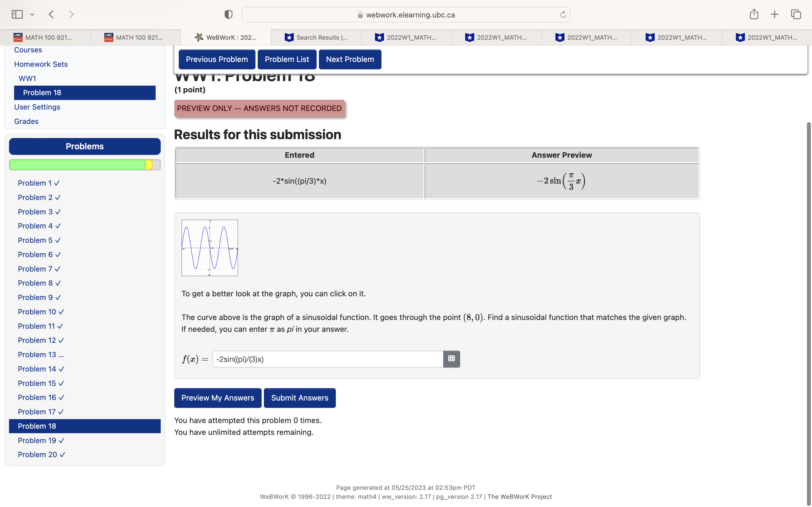Screen dimensions: 812x507
Task: Expand the sidebar options chevron next to sidebar toggle
Action: click(32, 14)
